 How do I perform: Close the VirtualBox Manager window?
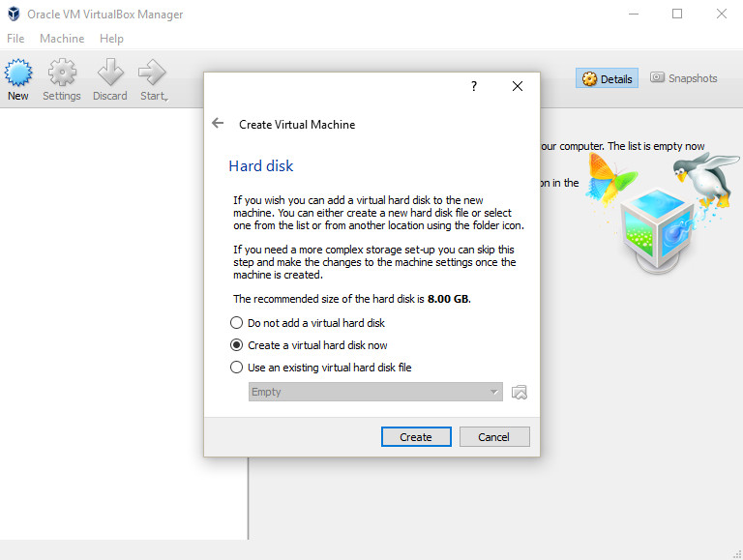[721, 14]
